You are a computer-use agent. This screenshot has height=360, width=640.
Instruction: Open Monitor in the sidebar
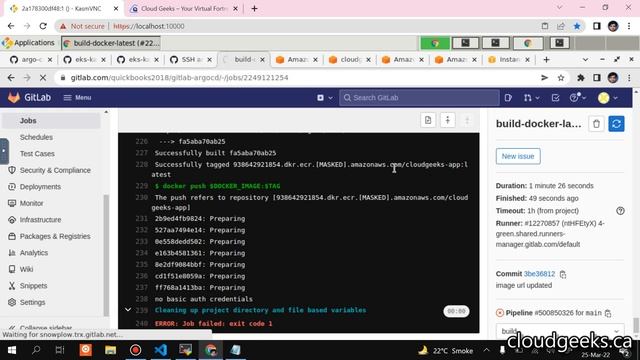[26, 203]
